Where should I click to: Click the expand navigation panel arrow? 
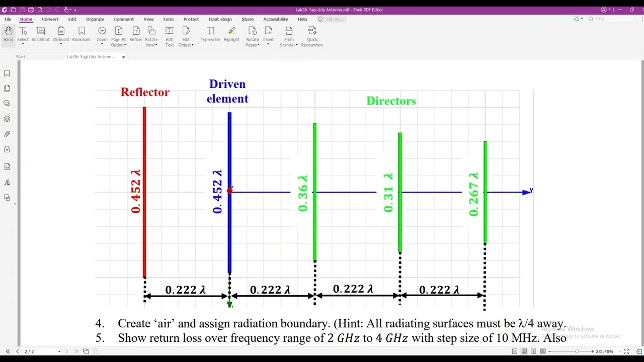15,204
